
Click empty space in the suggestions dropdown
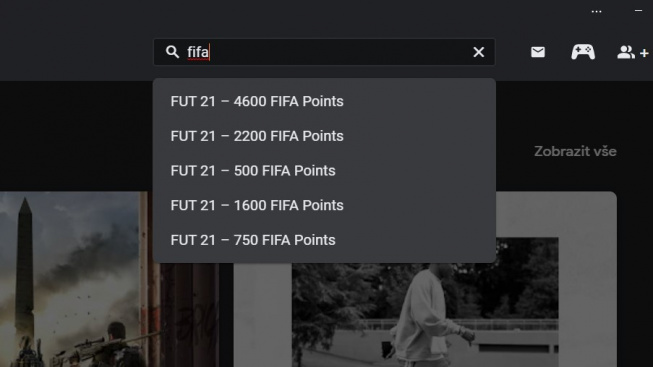(416, 170)
